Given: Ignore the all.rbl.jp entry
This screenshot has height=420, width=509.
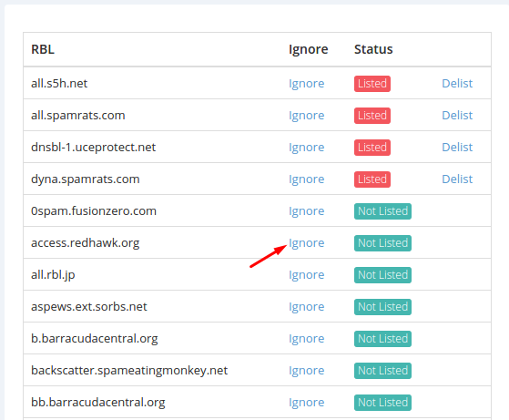Looking at the screenshot, I should pos(307,274).
